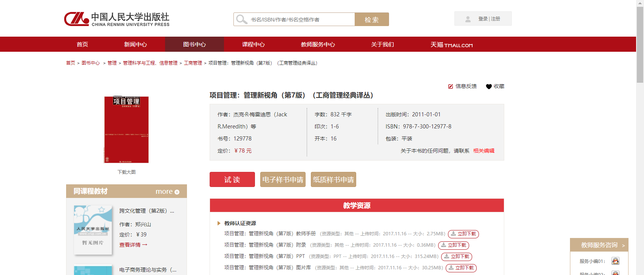The image size is (644, 275).
Task: Expand the 教师服务咨询 panel arrow
Action: pos(623,246)
